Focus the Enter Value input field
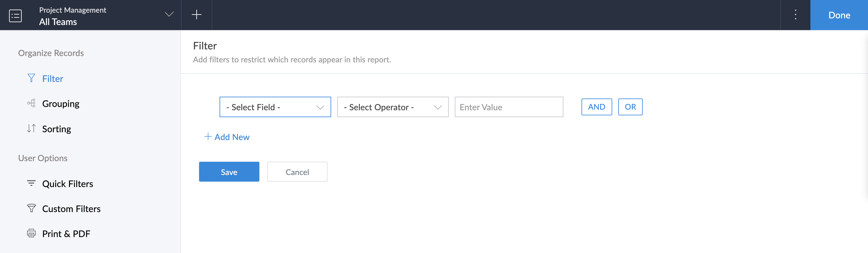This screenshot has width=868, height=253. coord(508,107)
